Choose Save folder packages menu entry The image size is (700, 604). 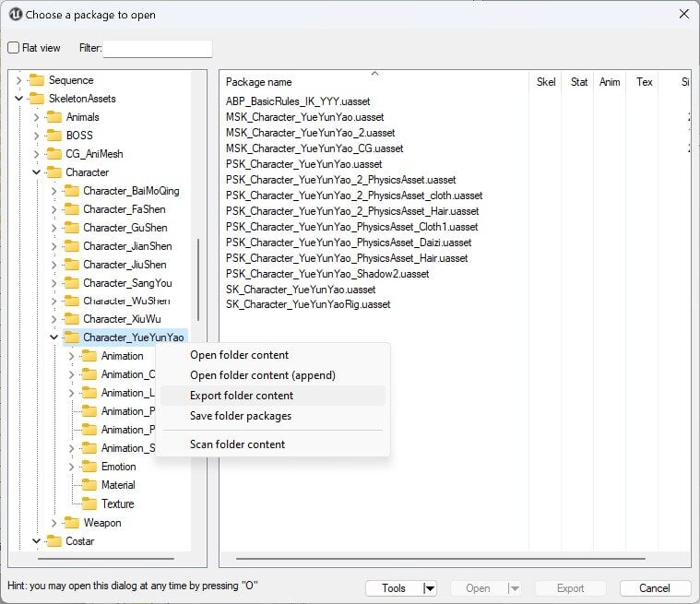(272, 416)
